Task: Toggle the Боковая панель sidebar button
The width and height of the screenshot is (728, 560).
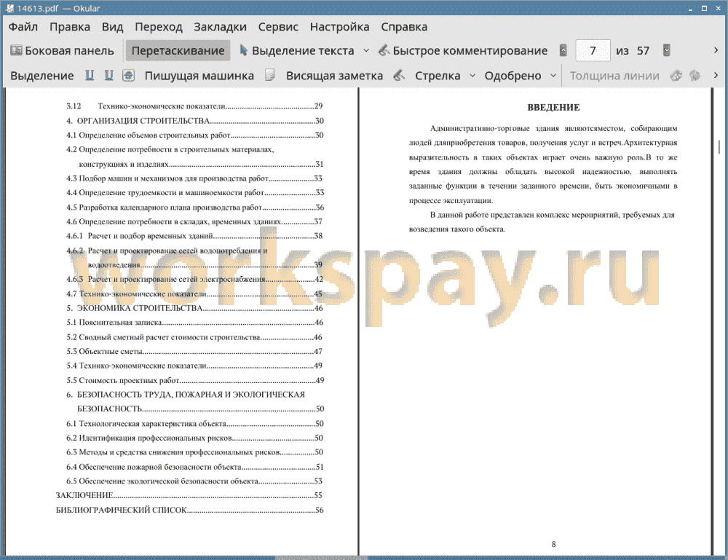Action: tap(62, 51)
